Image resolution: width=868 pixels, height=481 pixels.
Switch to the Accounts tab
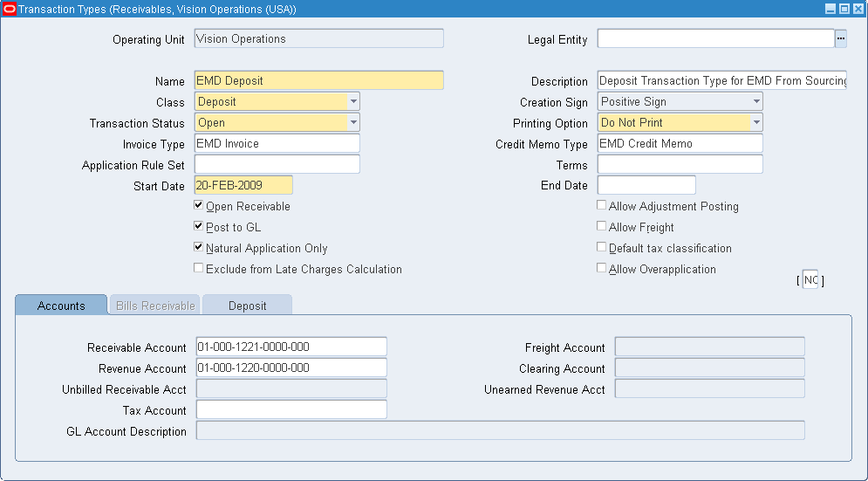(x=61, y=306)
